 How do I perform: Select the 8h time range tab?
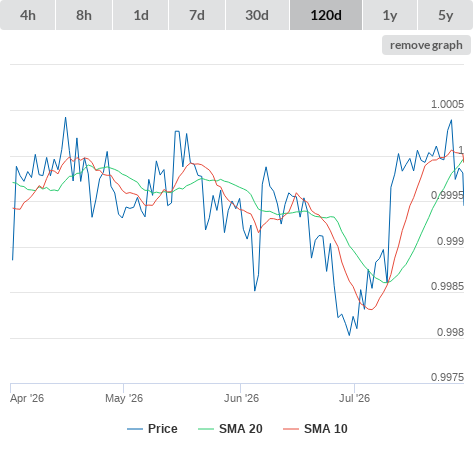tap(84, 15)
